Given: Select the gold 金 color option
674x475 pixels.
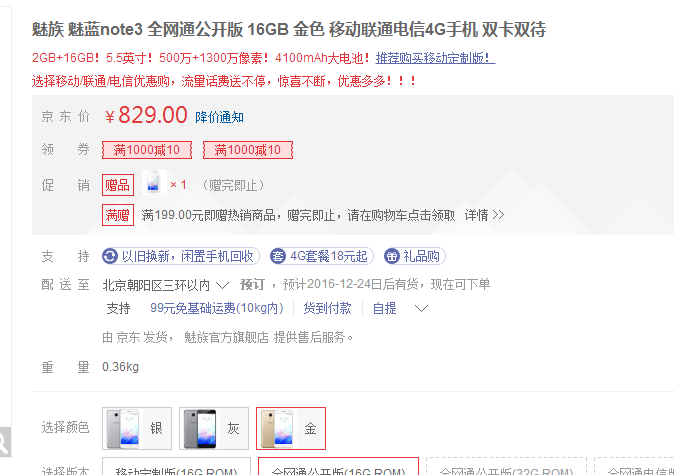Looking at the screenshot, I should pyautogui.click(x=291, y=429).
